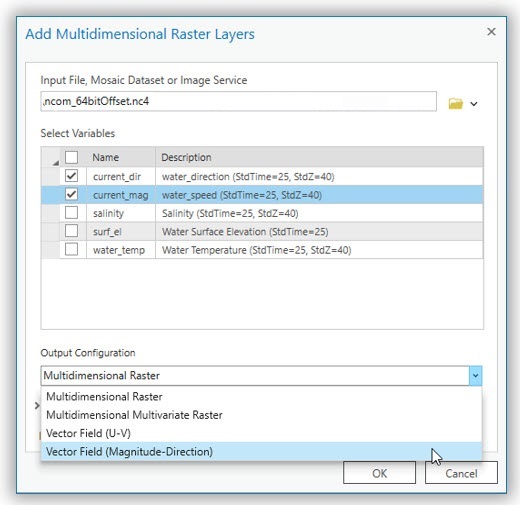Viewport: 520px width, 505px height.
Task: Click the Water Temperature description cell
Action: click(x=319, y=250)
